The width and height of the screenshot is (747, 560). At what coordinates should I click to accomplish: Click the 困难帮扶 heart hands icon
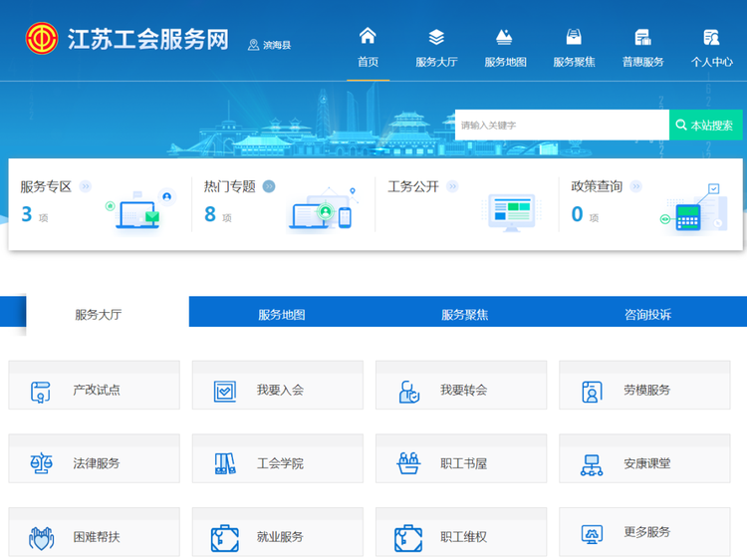(42, 538)
